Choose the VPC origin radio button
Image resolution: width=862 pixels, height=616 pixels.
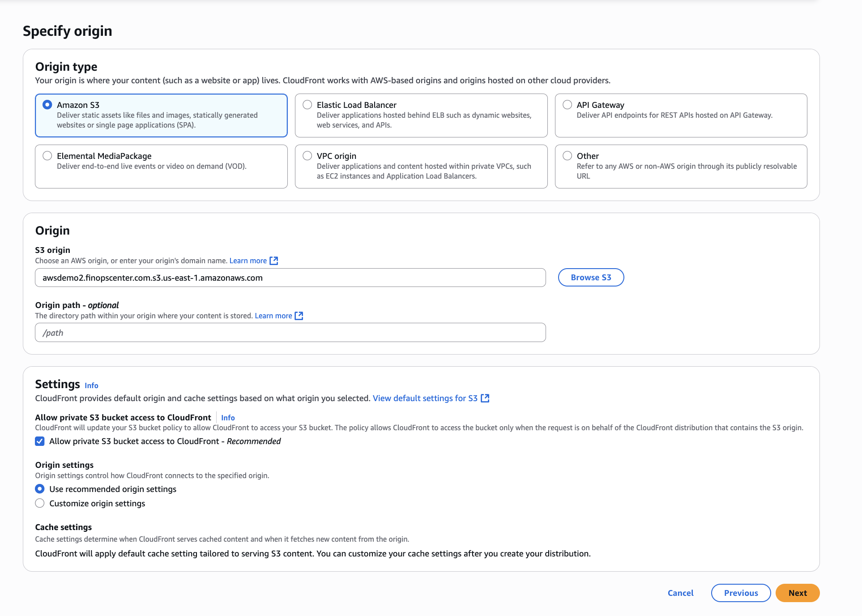pos(307,156)
